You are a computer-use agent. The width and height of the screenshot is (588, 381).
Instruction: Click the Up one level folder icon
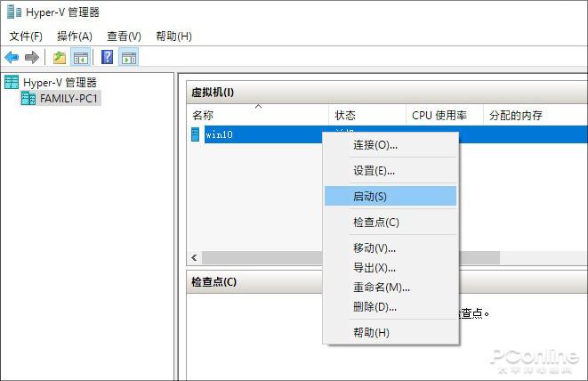click(x=60, y=57)
